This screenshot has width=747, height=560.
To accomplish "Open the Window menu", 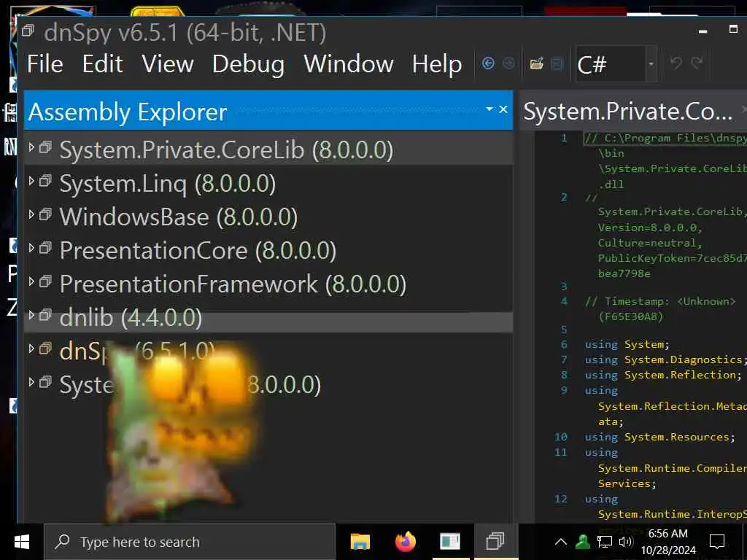I will pos(349,64).
